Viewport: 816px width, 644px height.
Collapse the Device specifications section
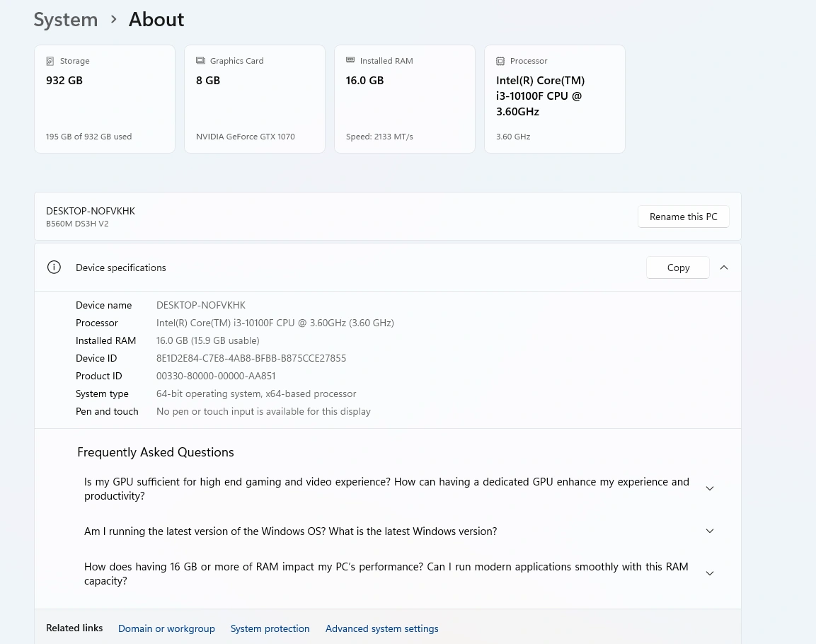tap(723, 268)
